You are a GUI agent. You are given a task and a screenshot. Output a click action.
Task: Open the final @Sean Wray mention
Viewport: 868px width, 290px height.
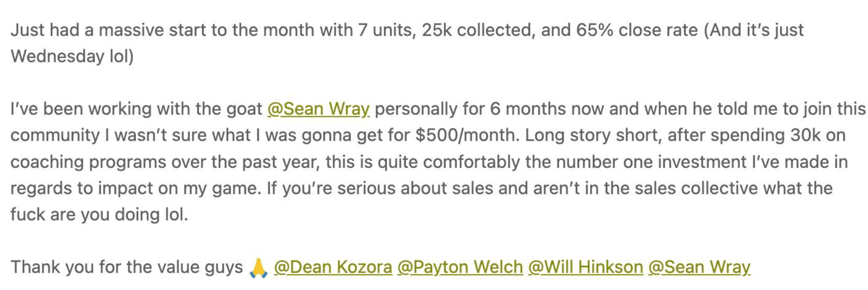point(699,267)
